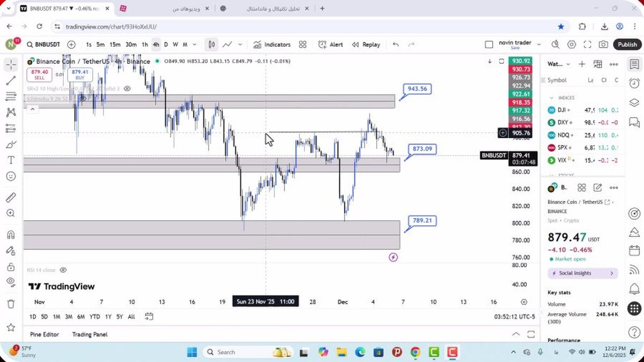Select the brush drawing tool
The width and height of the screenshot is (644, 362).
[11, 144]
